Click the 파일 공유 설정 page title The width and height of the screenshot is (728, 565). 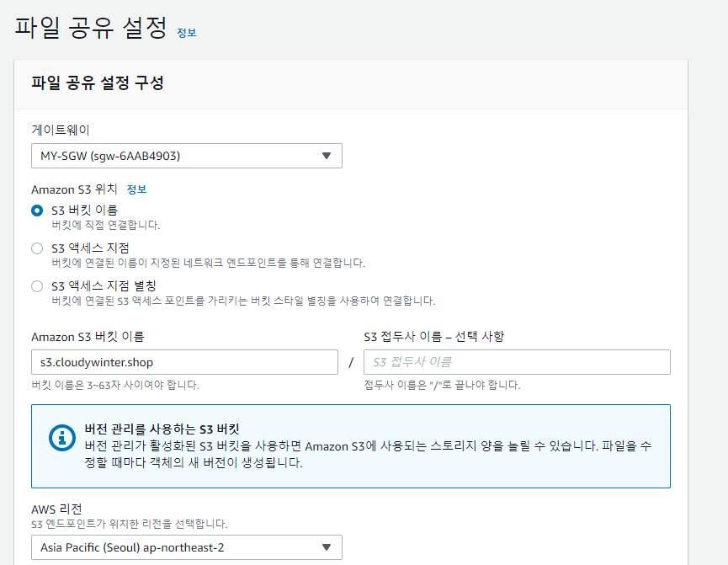pos(91,28)
